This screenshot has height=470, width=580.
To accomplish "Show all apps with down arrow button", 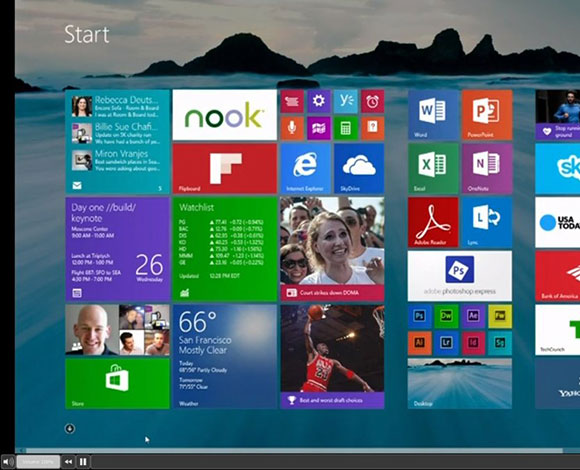I will tap(70, 429).
